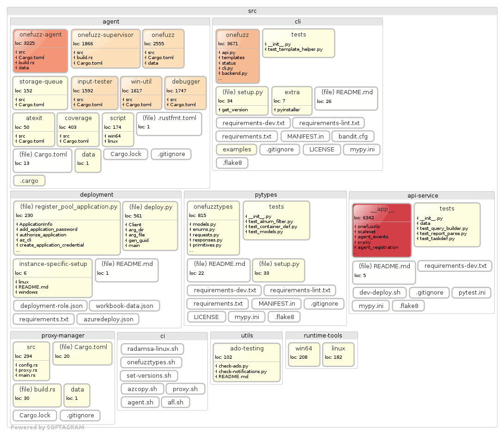
Task: Click the proxy-manager group header
Action: (62, 335)
